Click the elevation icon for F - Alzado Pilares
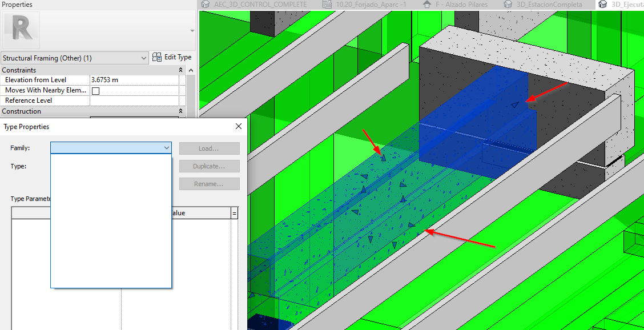The width and height of the screenshot is (644, 330). (x=426, y=5)
